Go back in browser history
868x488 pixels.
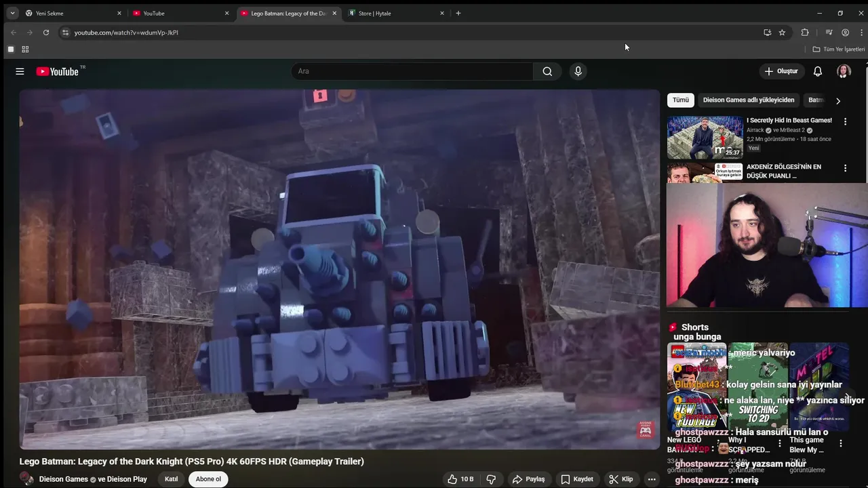point(14,33)
